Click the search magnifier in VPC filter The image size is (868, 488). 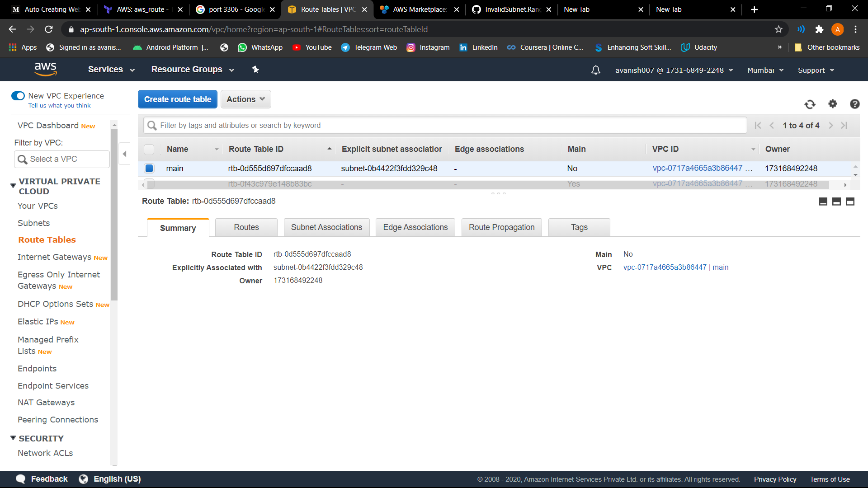point(22,159)
